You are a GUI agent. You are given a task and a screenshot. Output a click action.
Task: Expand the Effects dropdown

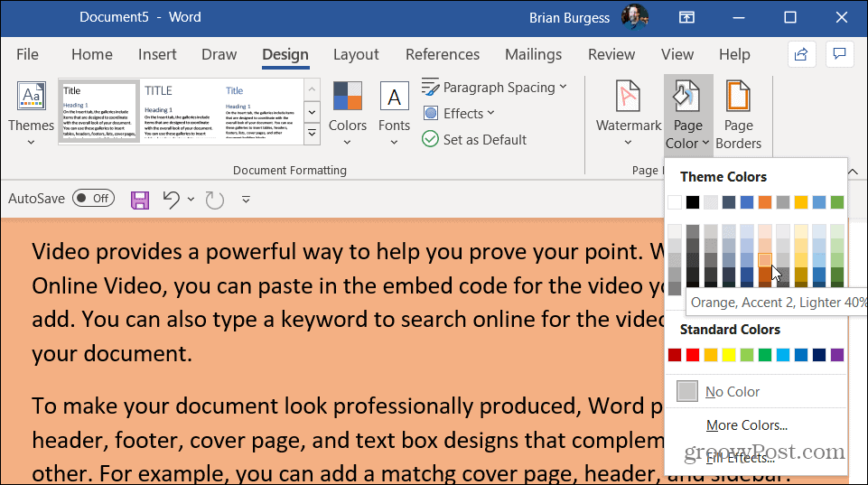coord(459,114)
